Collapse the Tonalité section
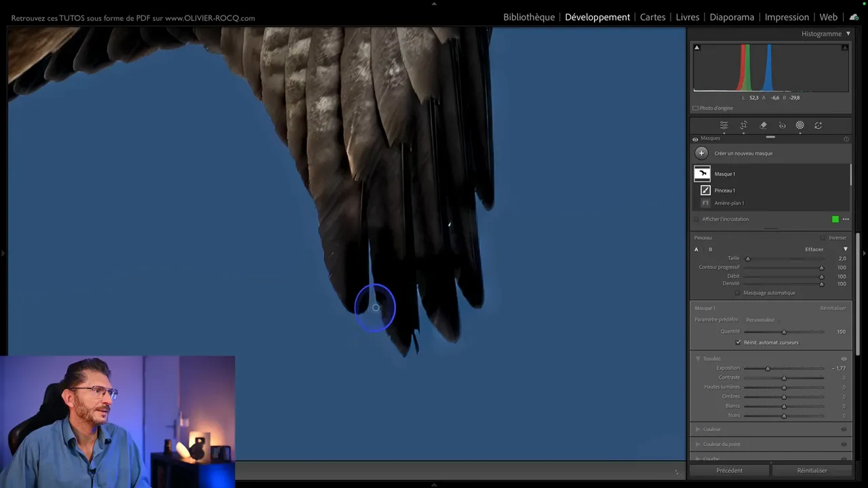 pos(698,359)
